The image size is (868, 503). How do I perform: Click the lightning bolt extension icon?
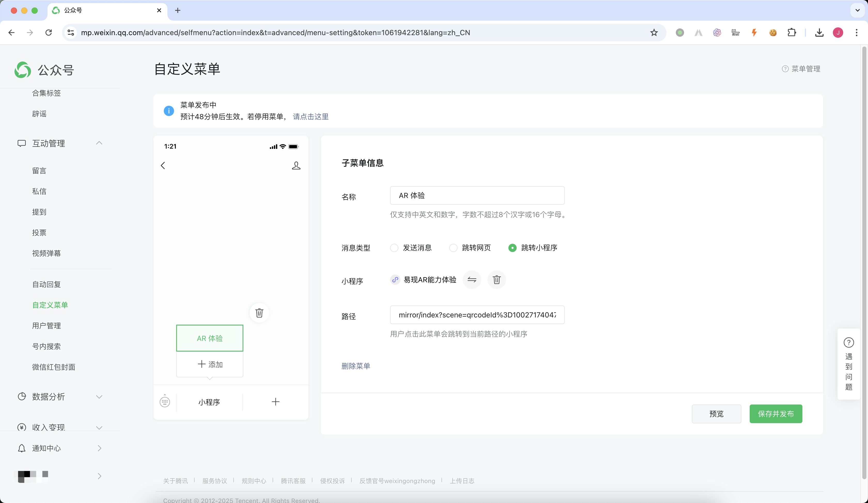click(x=754, y=32)
